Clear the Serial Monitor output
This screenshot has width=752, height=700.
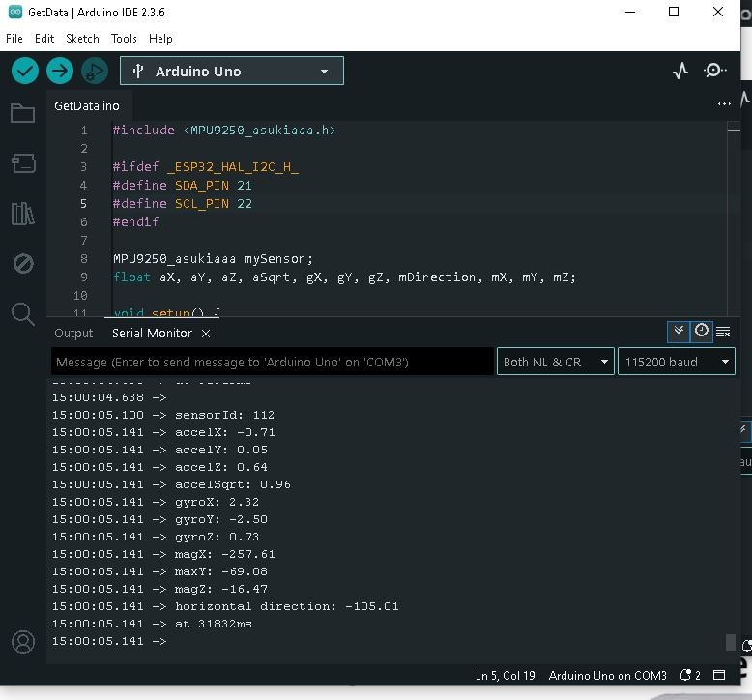(x=723, y=332)
